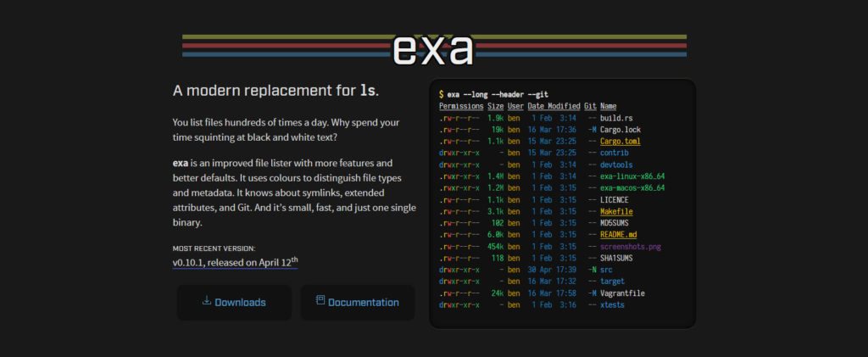Click the target directory name
This screenshot has width=868, height=357.
point(613,282)
